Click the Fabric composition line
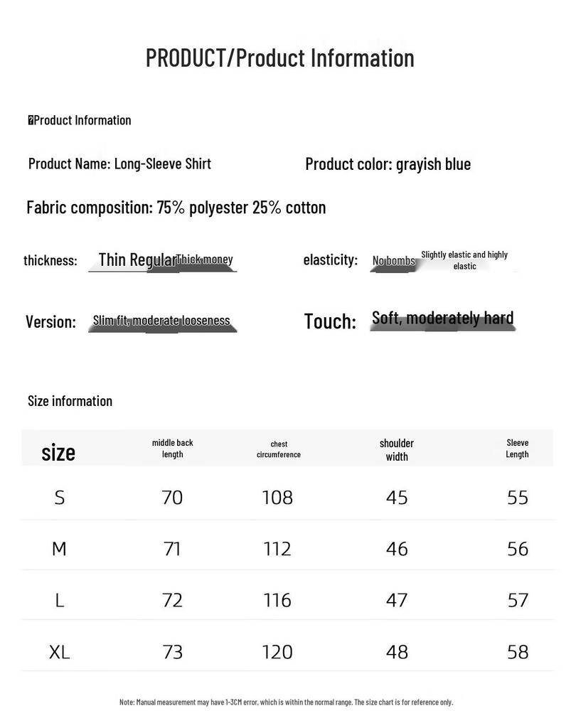 pyautogui.click(x=176, y=207)
